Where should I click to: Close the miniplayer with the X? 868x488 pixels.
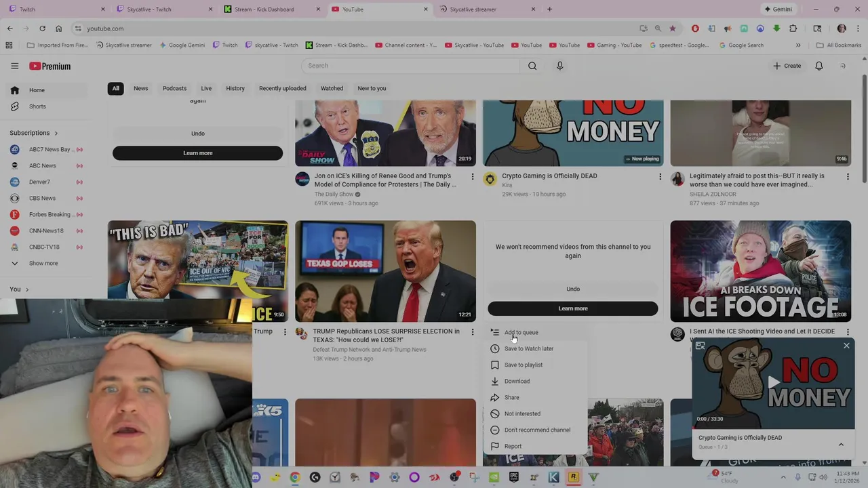click(846, 346)
